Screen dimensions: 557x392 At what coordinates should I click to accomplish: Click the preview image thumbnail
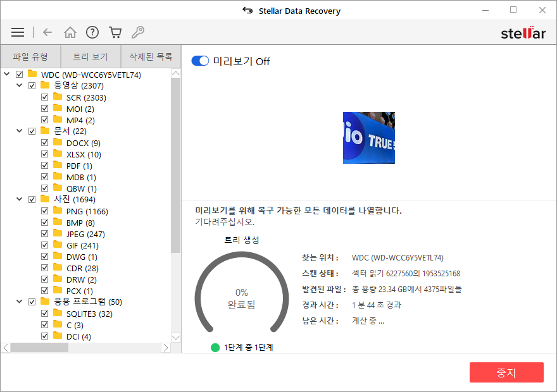tap(369, 138)
